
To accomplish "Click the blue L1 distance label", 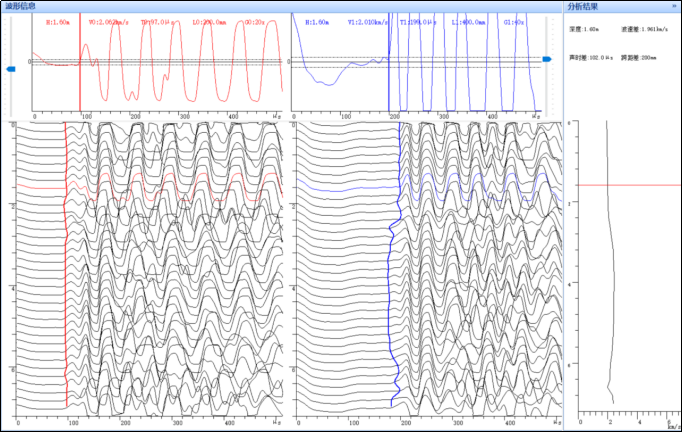I will pos(467,20).
